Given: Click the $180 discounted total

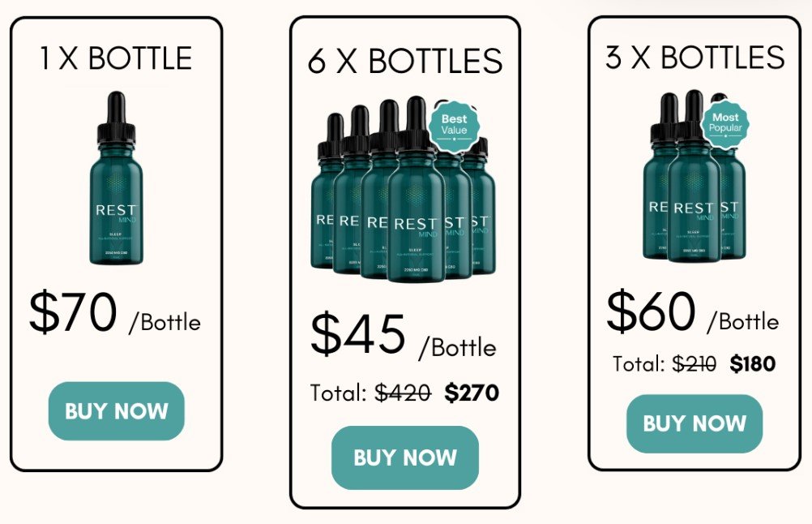Looking at the screenshot, I should pos(753,363).
